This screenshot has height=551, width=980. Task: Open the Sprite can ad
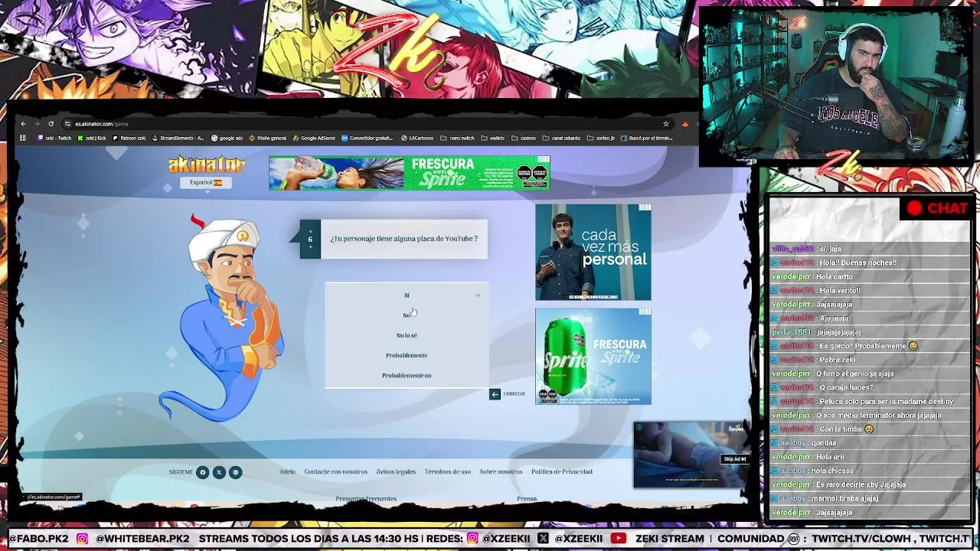593,356
